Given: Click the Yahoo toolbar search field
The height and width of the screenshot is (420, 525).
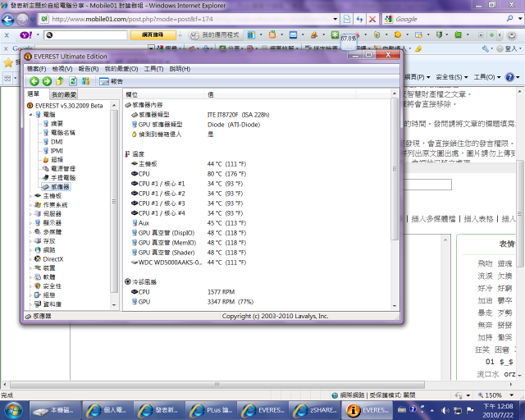Looking at the screenshot, I should tap(86, 34).
